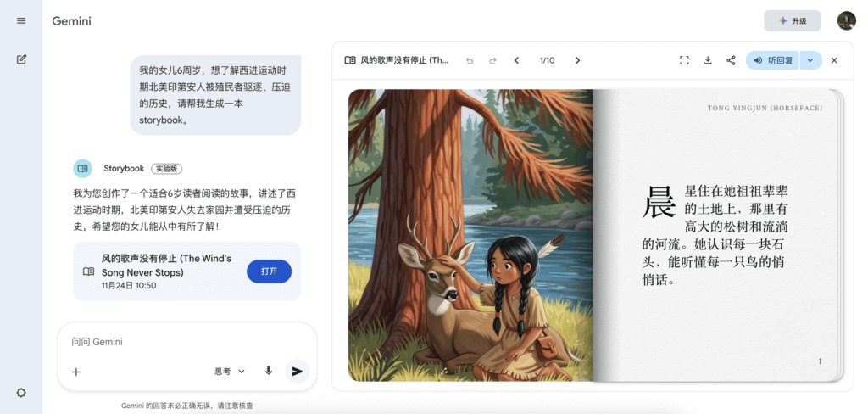Go to the next storybook page

pos(577,60)
